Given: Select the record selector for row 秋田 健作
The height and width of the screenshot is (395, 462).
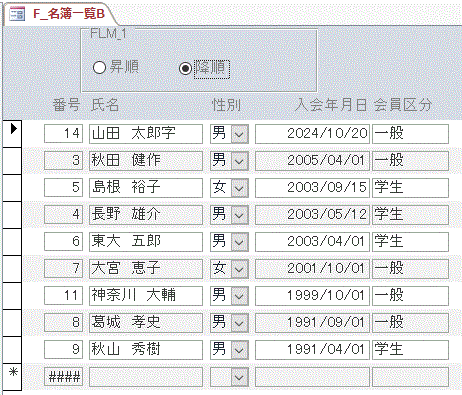Looking at the screenshot, I should click(x=13, y=161).
